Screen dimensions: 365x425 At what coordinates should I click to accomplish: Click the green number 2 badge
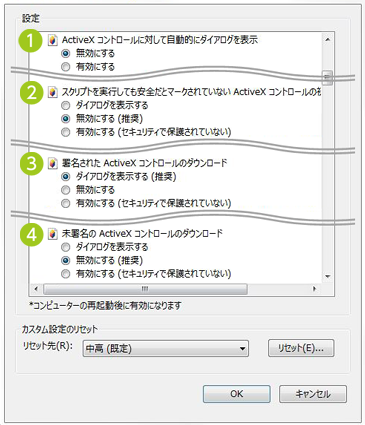click(x=32, y=93)
